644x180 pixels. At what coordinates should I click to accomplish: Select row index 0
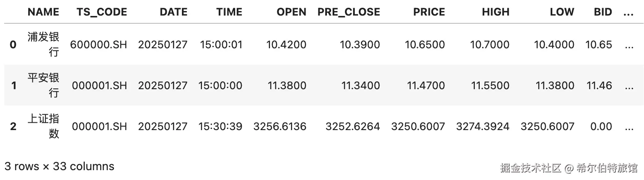[x=13, y=45]
